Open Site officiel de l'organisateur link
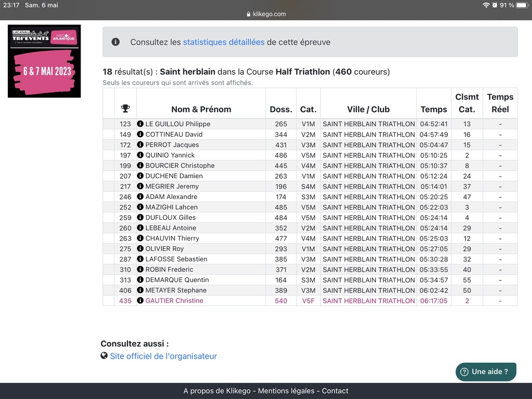This screenshot has width=532, height=399. click(x=163, y=356)
